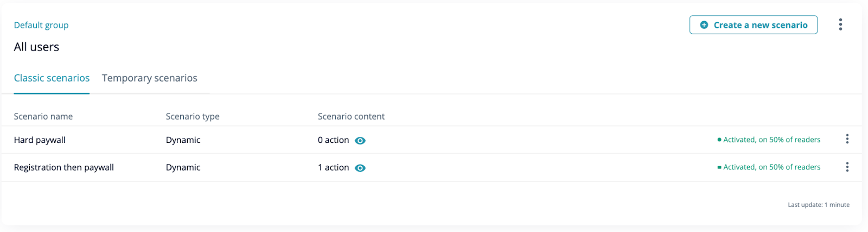Screen dimensions: 868x232
Task: Click the Scenario type column header
Action: (193, 116)
